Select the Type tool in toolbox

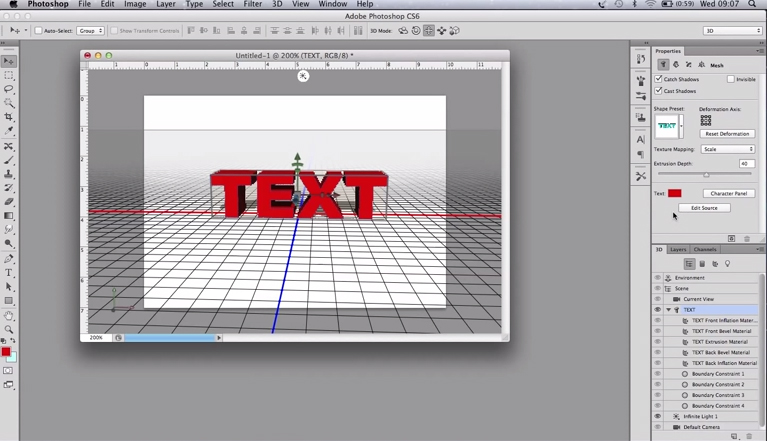click(x=9, y=272)
